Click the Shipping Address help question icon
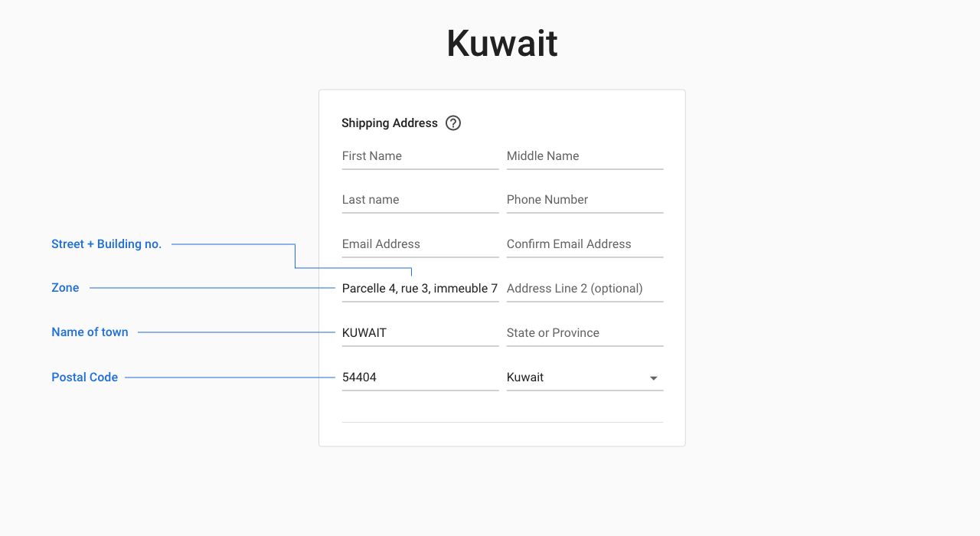 453,123
